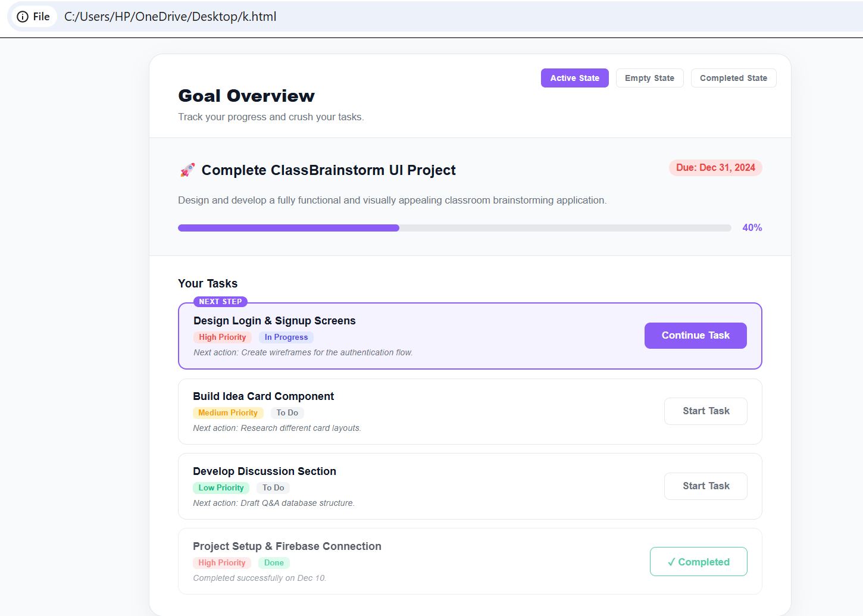Click the purple progress bar
Image resolution: width=863 pixels, height=616 pixels.
coord(289,228)
